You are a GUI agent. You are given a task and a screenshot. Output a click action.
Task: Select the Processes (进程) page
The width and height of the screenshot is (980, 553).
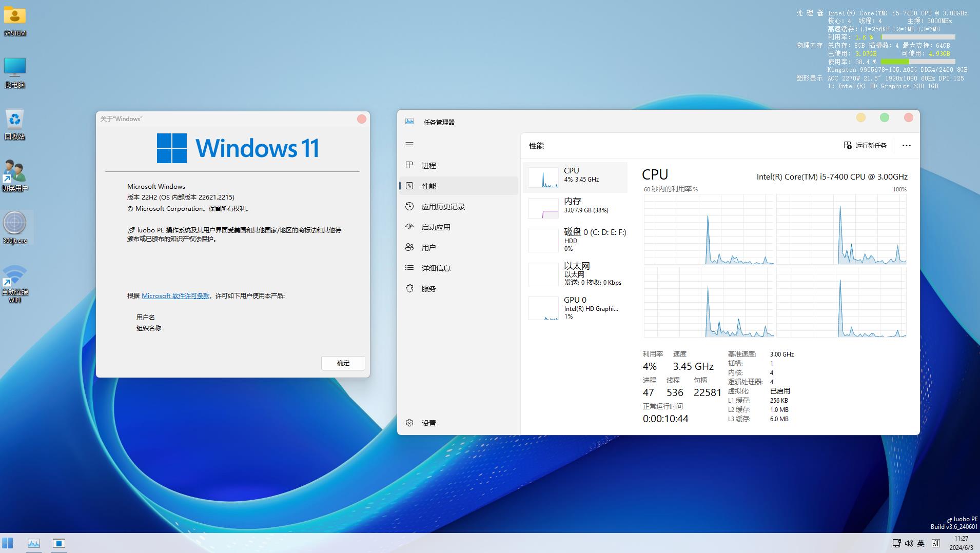(458, 165)
